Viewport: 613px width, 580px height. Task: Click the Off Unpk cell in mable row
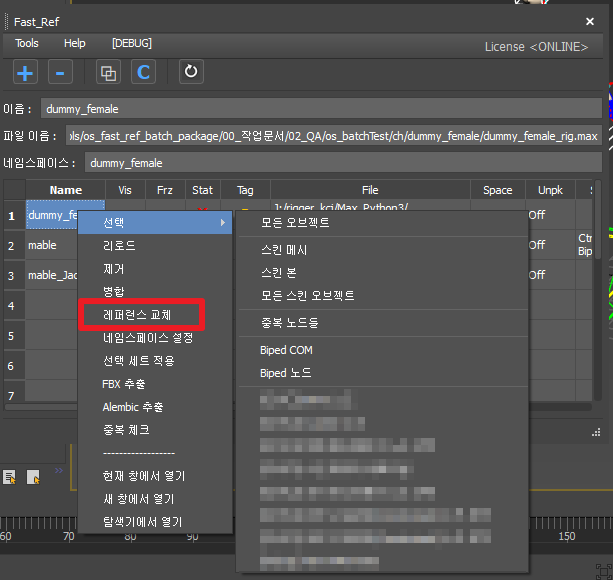pos(551,245)
